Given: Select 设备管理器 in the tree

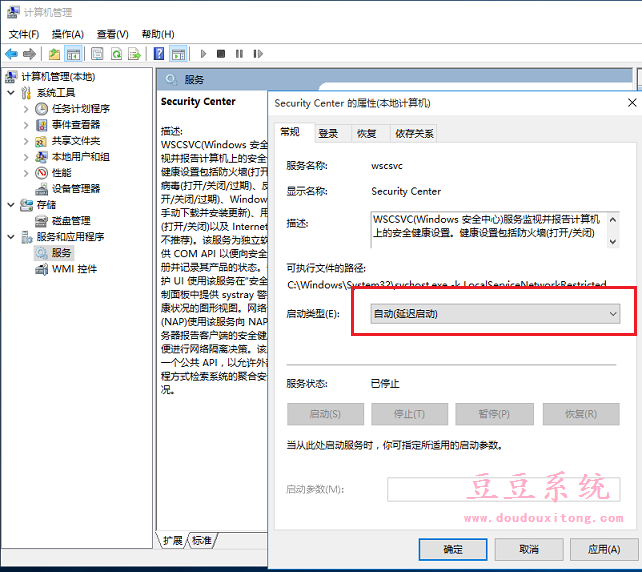Looking at the screenshot, I should tap(76, 189).
